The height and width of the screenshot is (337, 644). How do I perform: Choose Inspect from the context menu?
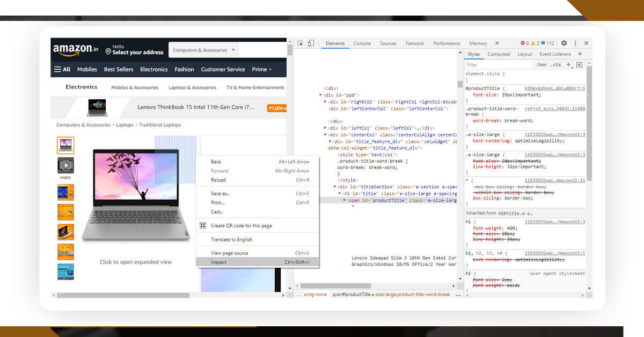coord(258,262)
